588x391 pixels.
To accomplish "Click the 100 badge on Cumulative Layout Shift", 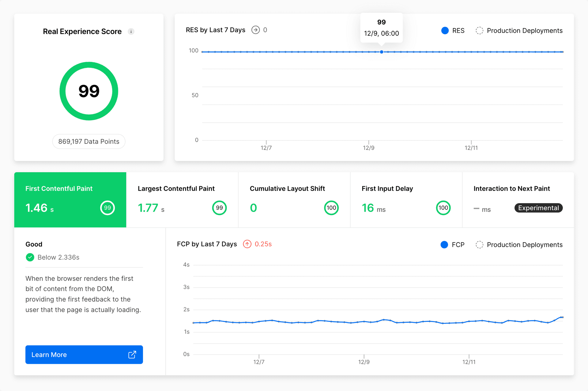I will tap(331, 208).
